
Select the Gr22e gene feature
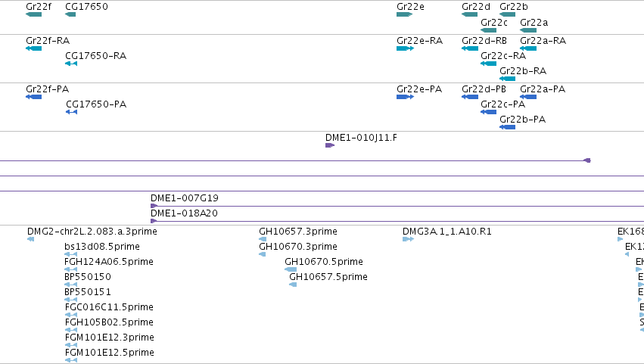click(405, 14)
